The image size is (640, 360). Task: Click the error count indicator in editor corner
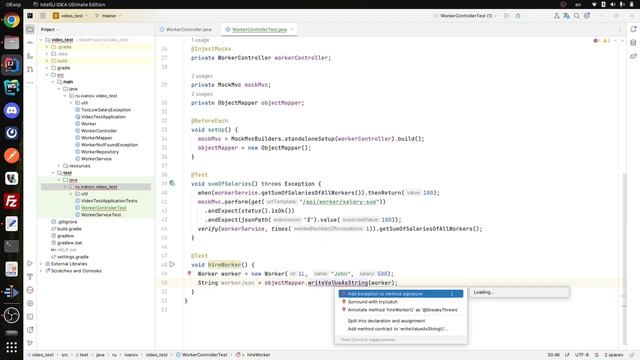597,41
